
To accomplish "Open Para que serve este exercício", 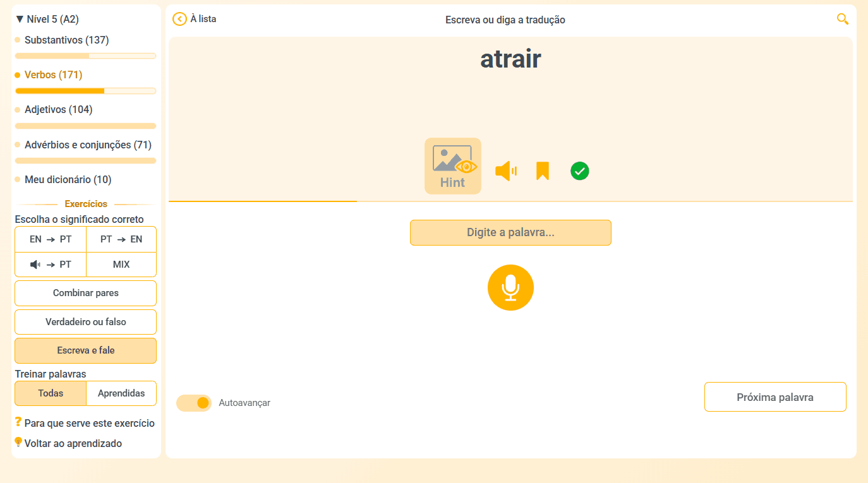I will point(90,423).
